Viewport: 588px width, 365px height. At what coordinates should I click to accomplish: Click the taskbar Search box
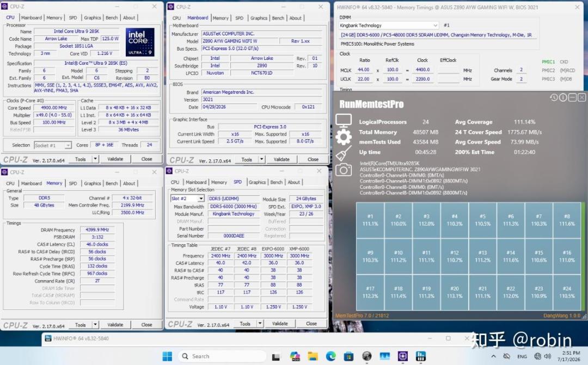click(222, 356)
